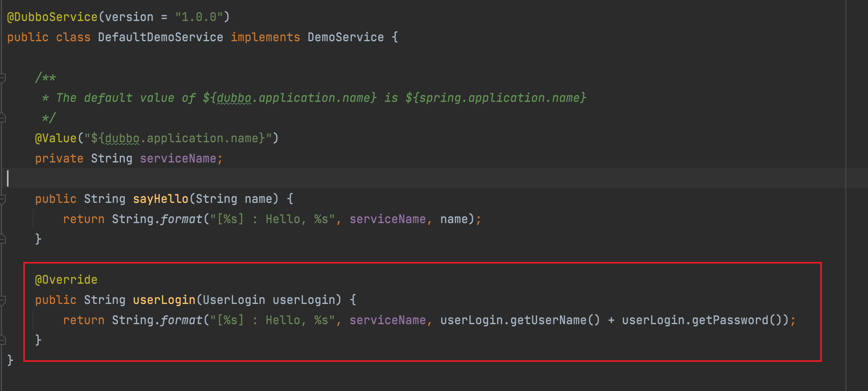Collapse the Javadoc comment fold marker
The width and height of the screenshot is (868, 391).
tap(2, 78)
